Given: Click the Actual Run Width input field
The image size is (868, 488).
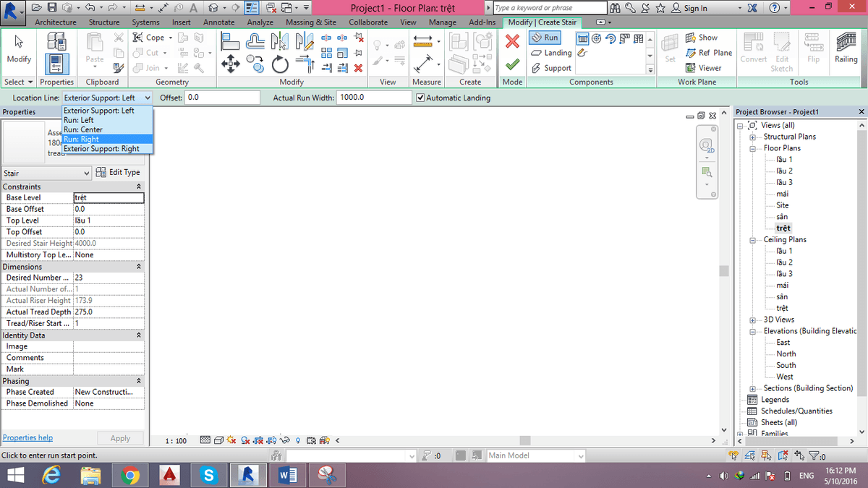Looking at the screenshot, I should pos(373,98).
